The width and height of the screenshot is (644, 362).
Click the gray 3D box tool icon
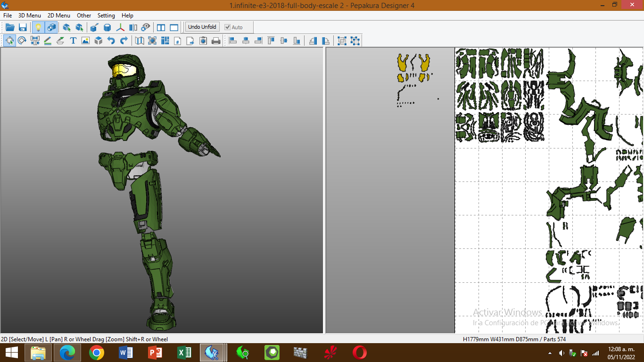tap(98, 41)
